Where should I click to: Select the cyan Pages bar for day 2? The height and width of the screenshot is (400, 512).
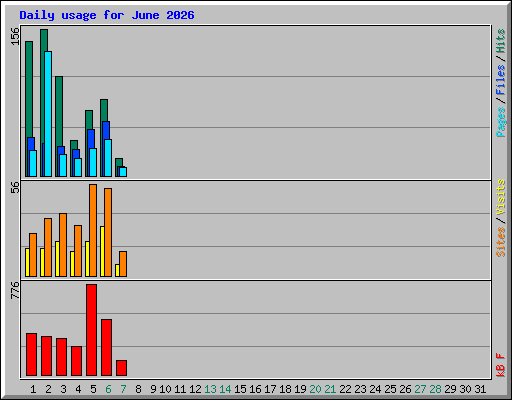tap(48, 114)
